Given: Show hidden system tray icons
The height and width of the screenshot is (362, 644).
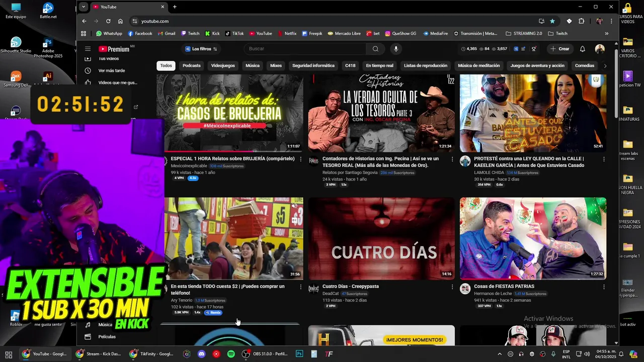Looking at the screenshot, I should coord(500,354).
